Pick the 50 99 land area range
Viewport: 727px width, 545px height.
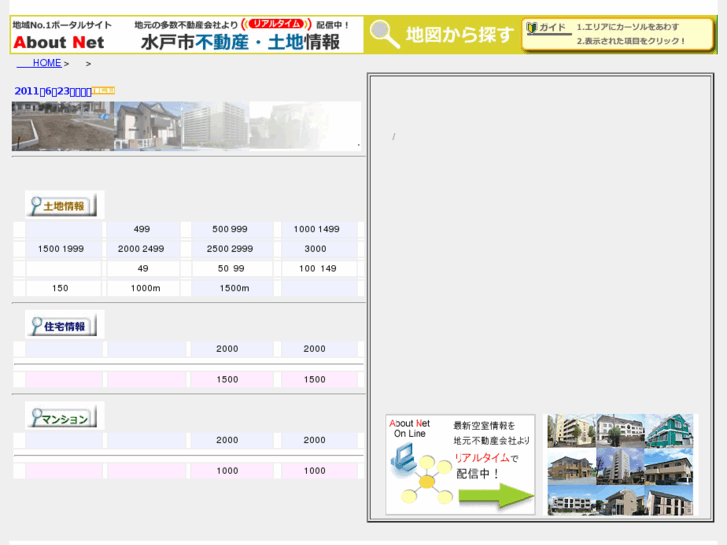tap(231, 268)
